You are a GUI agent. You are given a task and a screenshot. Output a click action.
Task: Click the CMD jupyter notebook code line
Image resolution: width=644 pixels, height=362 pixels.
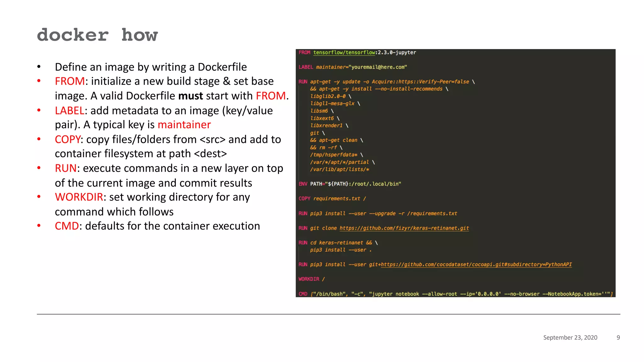pos(456,294)
